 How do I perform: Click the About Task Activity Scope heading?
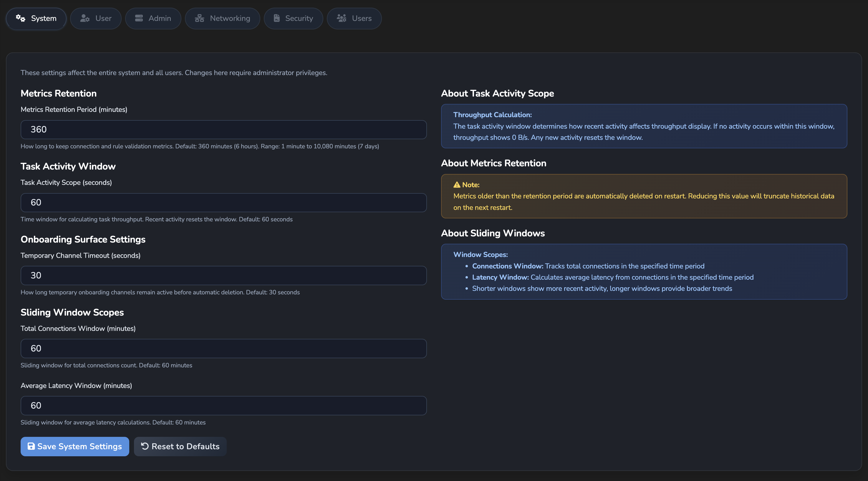pos(497,93)
